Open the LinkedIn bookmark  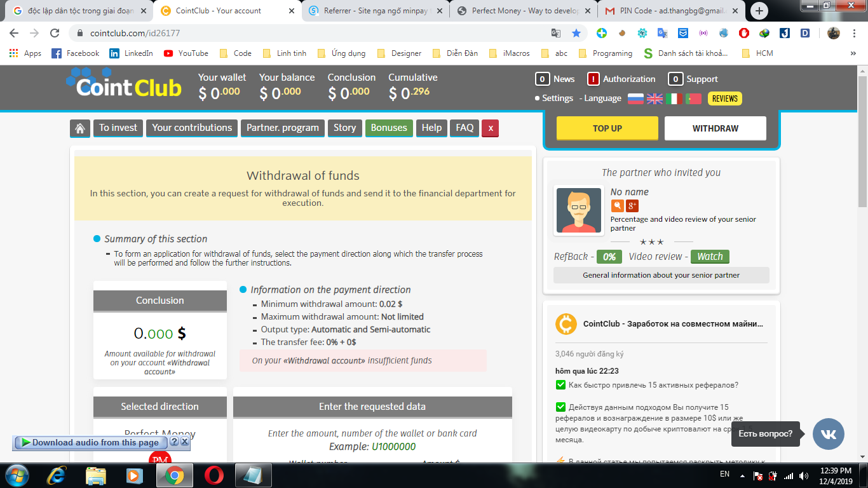(x=131, y=53)
